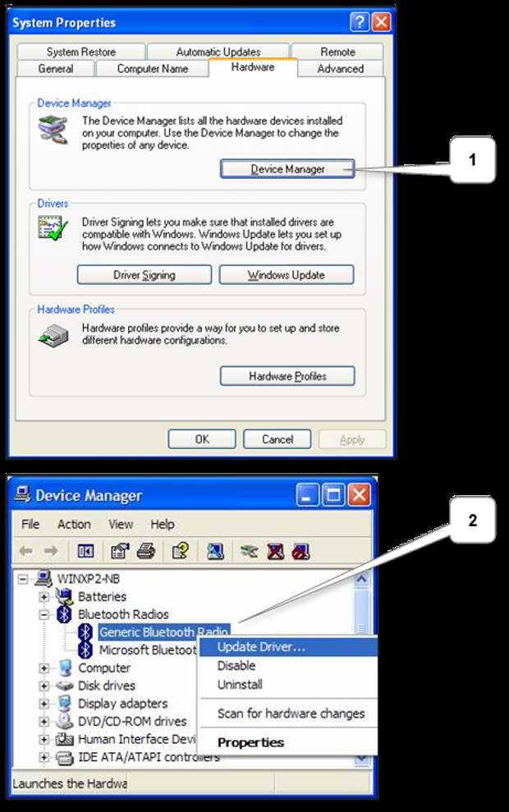509x812 pixels.
Task: Click the Windows Update button
Action: [x=287, y=275]
